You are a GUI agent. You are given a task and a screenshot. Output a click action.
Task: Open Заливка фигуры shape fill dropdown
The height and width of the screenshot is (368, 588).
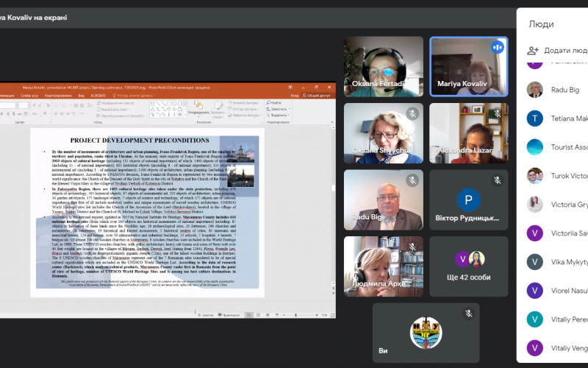[244, 103]
